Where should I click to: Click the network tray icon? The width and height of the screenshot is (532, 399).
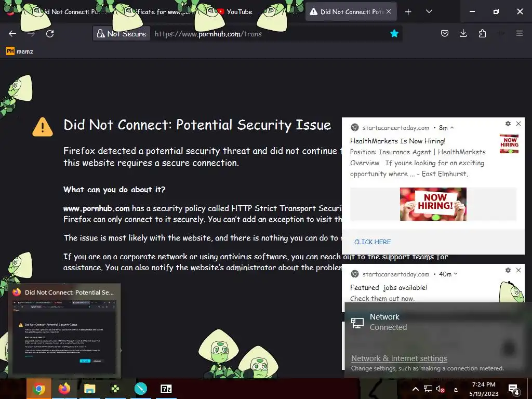pos(428,389)
